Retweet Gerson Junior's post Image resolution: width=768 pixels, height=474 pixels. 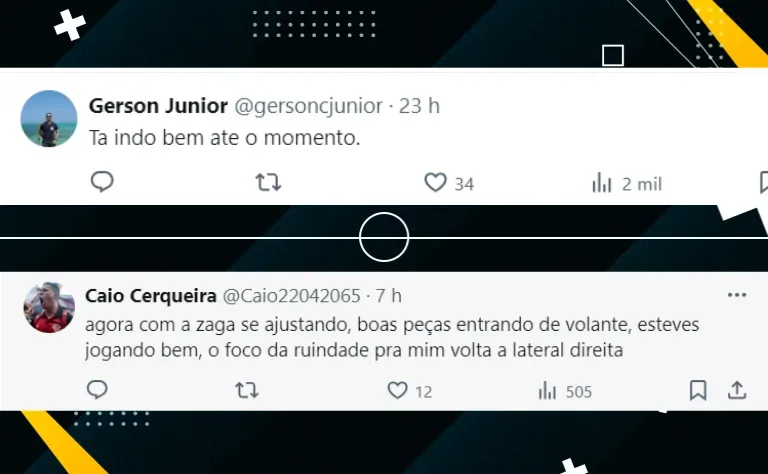pyautogui.click(x=268, y=183)
